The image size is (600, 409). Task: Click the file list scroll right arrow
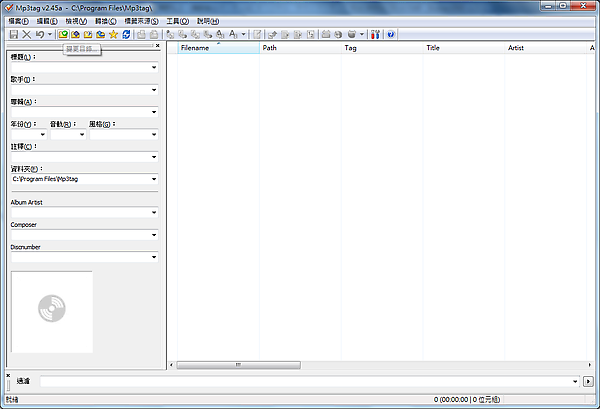pyautogui.click(x=590, y=365)
